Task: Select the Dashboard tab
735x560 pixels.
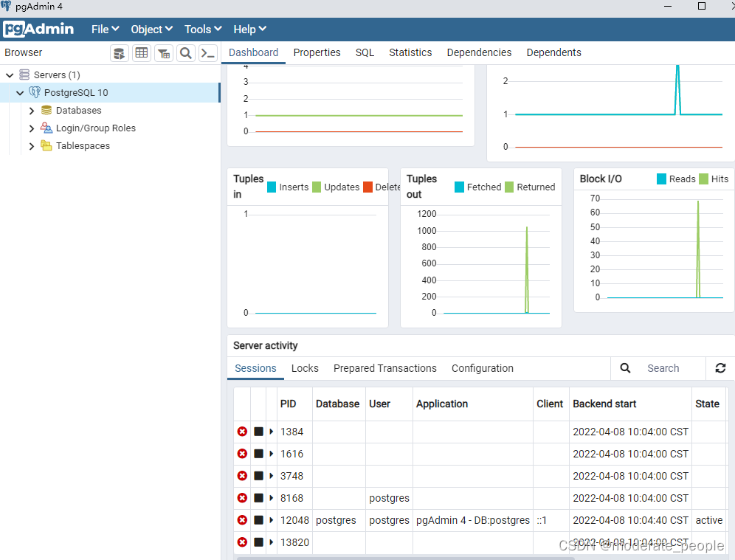Action: click(x=254, y=52)
